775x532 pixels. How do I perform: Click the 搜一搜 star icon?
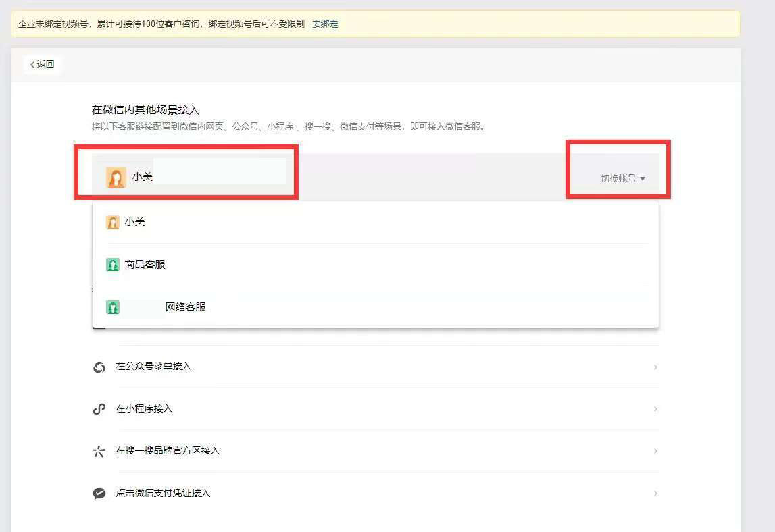click(99, 451)
